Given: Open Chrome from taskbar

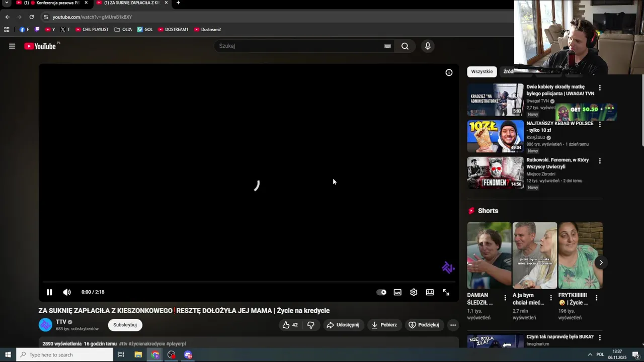Looking at the screenshot, I should point(155,355).
